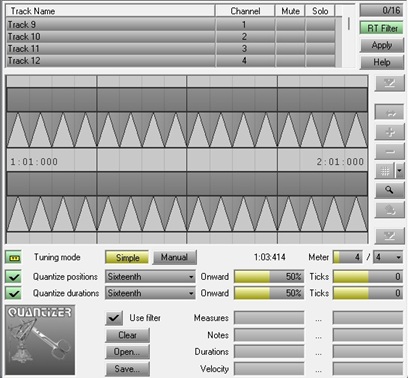Image resolution: width=408 pixels, height=378 pixels.
Task: Click the Channel column header
Action: click(245, 11)
